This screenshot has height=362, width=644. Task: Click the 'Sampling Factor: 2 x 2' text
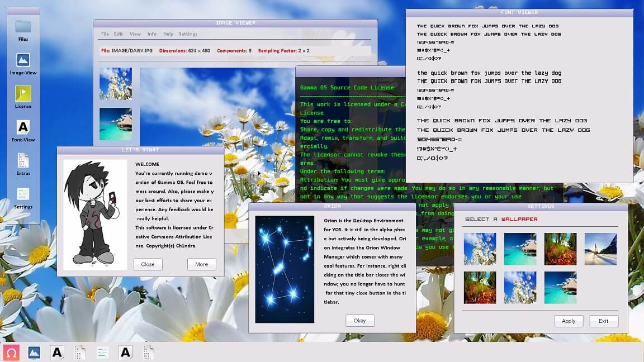pyautogui.click(x=284, y=51)
